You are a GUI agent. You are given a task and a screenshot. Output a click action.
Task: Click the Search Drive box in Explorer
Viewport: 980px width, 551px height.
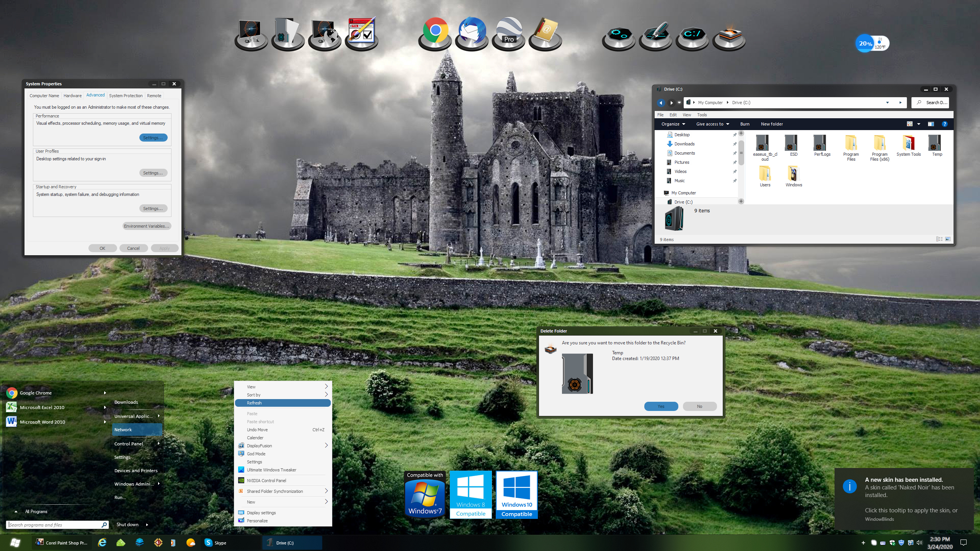(x=931, y=103)
